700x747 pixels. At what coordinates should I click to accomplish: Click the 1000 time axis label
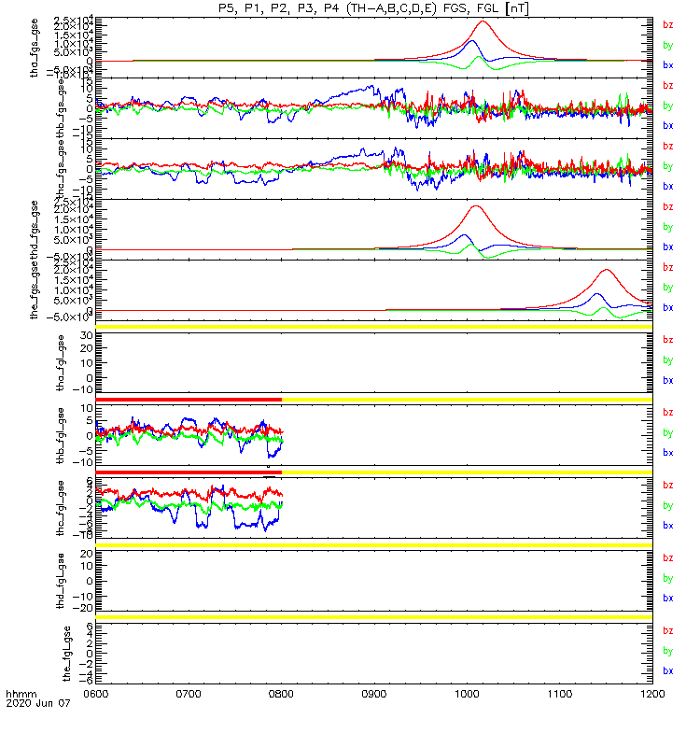coord(468,694)
